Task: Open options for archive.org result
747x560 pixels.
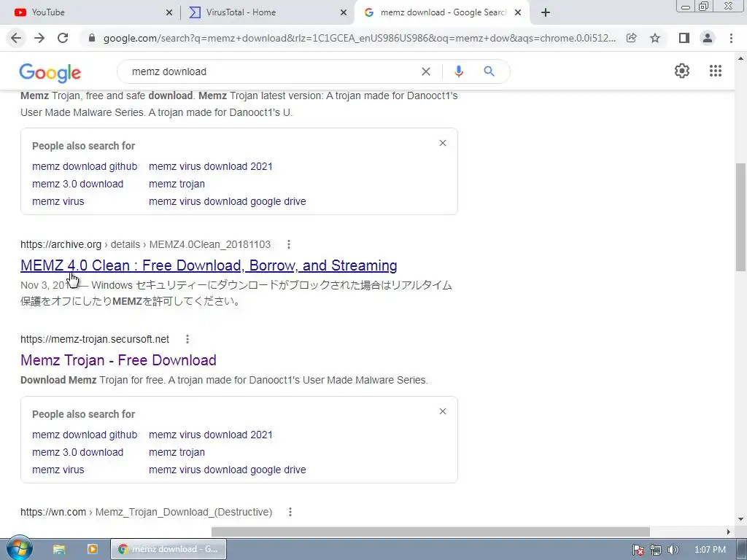Action: coord(289,244)
